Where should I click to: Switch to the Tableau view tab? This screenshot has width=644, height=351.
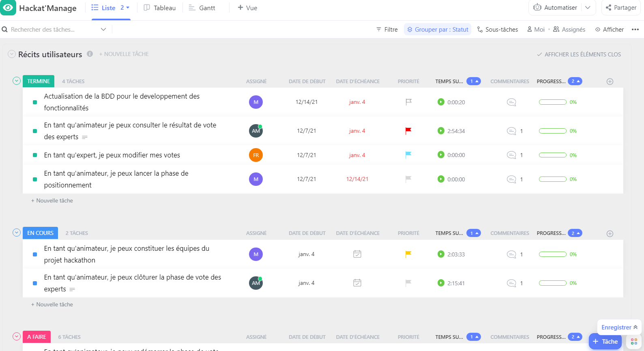coord(160,8)
